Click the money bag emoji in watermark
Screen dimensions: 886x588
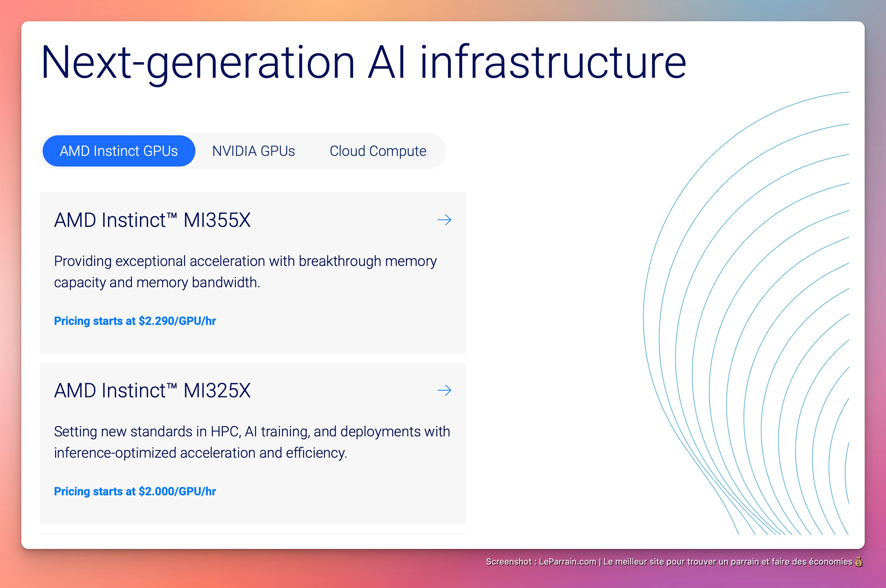point(859,562)
